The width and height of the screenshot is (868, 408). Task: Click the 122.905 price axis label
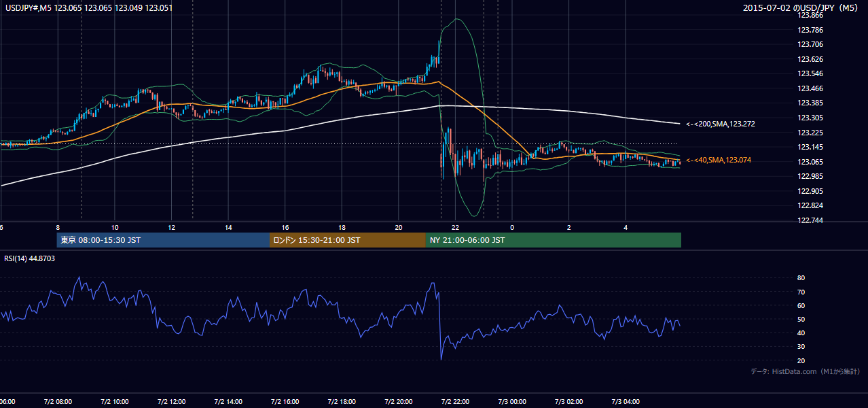(x=811, y=191)
